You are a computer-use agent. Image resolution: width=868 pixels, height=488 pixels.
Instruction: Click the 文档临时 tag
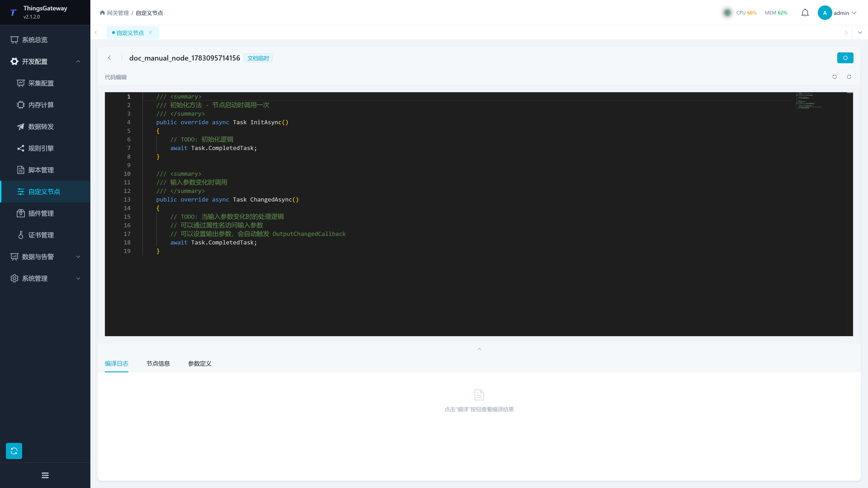[x=258, y=58]
